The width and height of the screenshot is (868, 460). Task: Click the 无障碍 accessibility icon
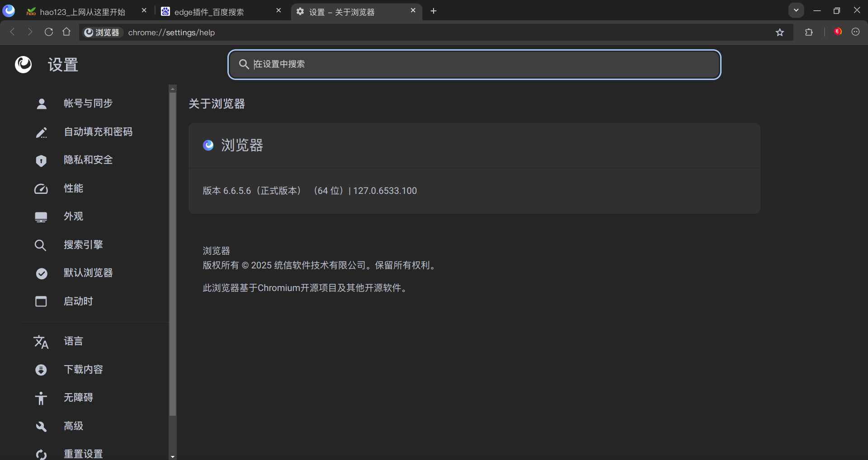41,398
